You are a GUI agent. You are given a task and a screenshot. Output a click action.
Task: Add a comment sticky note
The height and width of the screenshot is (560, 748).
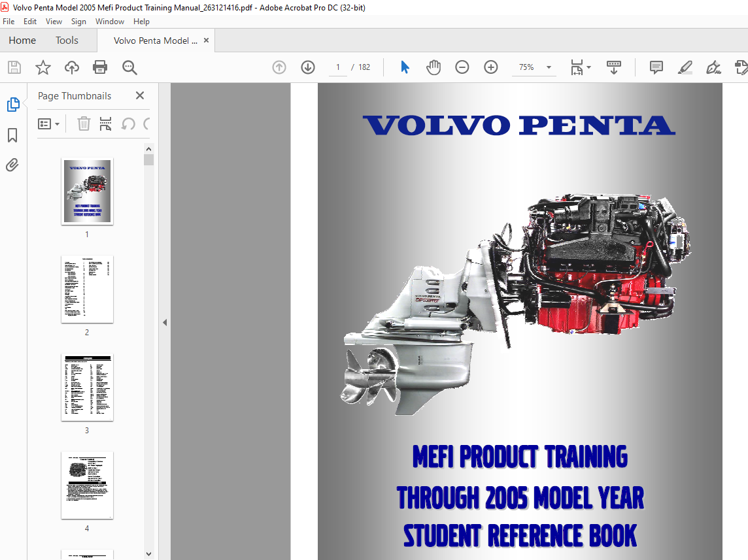pyautogui.click(x=656, y=67)
